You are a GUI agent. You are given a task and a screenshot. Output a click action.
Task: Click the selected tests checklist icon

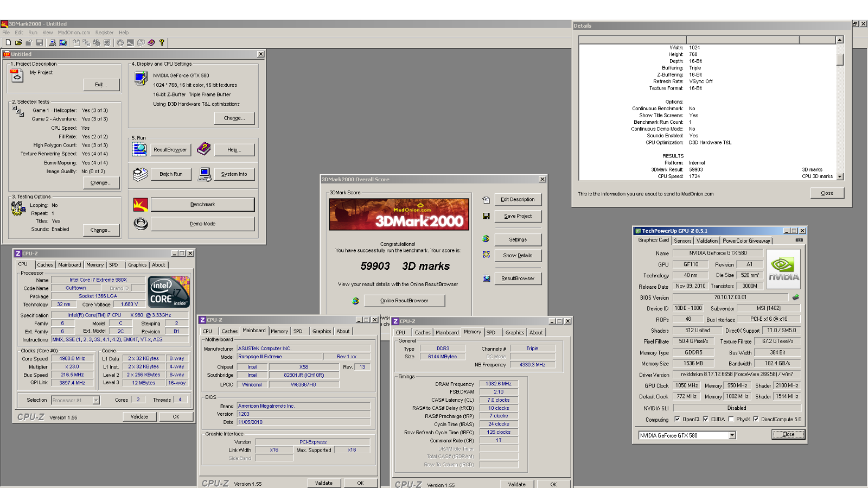18,111
